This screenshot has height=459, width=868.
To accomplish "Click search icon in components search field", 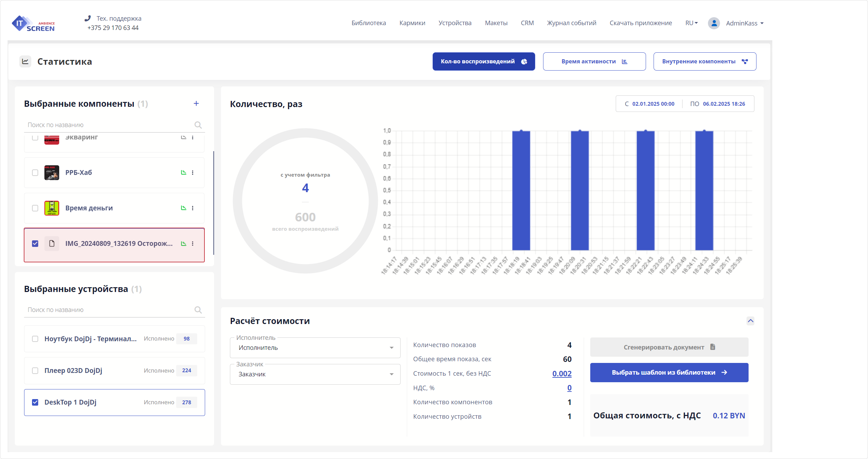I will 198,125.
